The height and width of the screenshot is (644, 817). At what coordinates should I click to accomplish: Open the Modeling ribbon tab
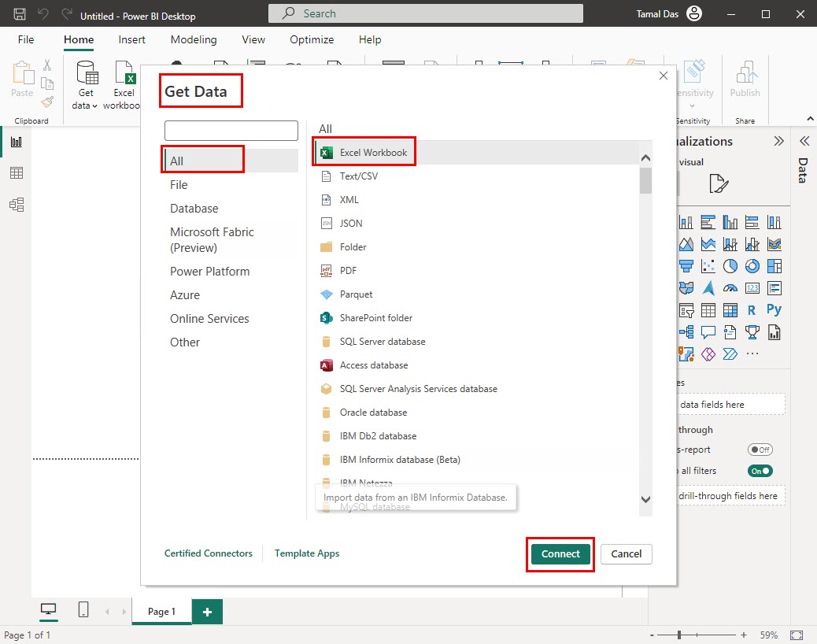tap(194, 39)
